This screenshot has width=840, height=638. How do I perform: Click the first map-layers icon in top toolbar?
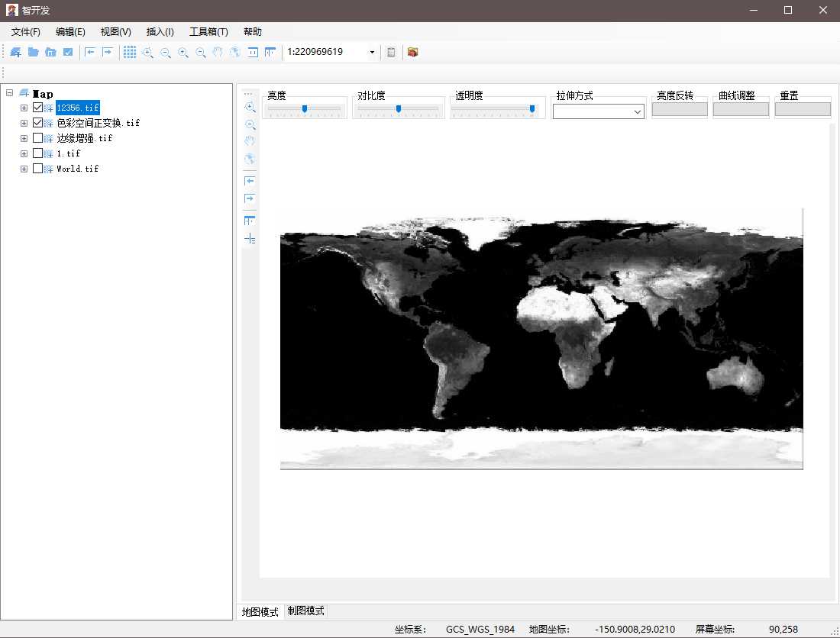coord(15,52)
